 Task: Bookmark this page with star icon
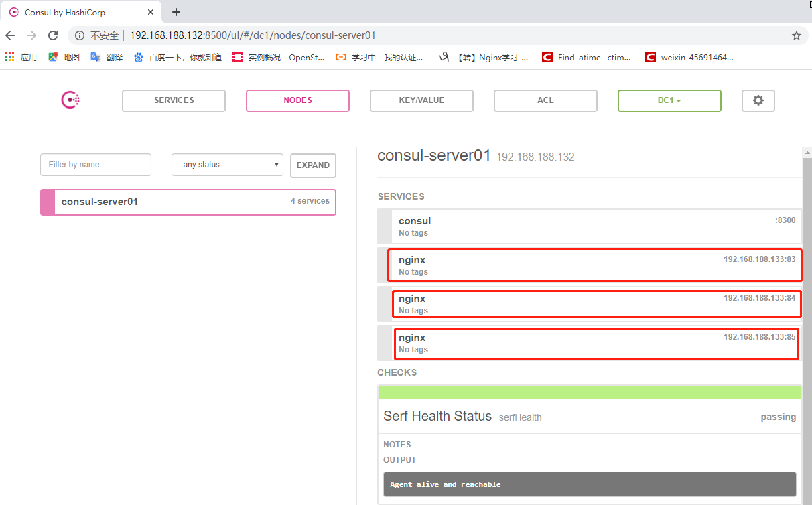coord(796,35)
